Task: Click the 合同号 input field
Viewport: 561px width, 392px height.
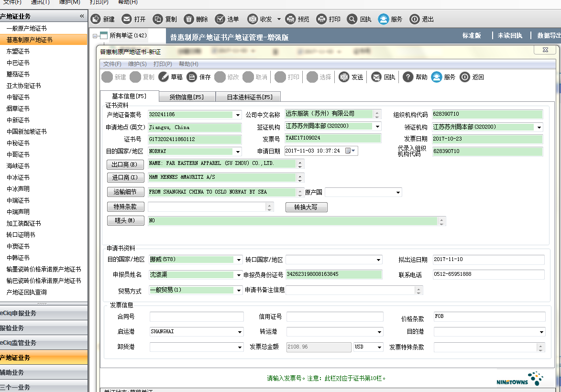Action: (x=197, y=317)
